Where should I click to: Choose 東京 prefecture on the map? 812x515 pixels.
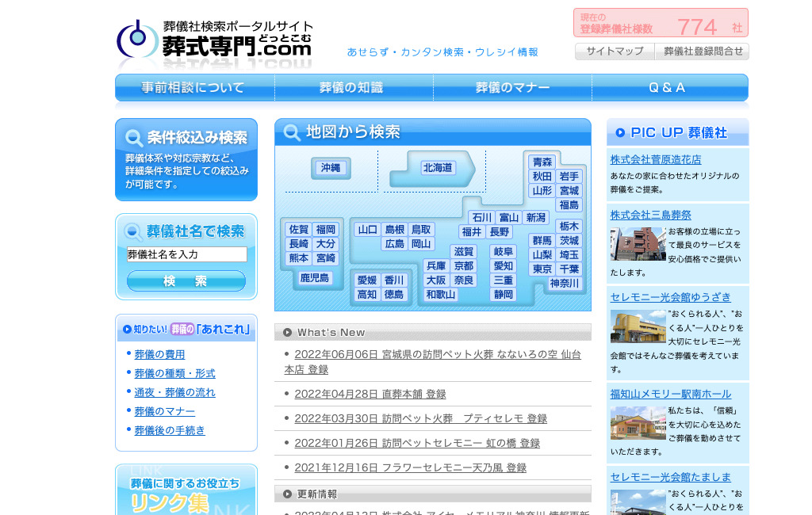pyautogui.click(x=542, y=269)
